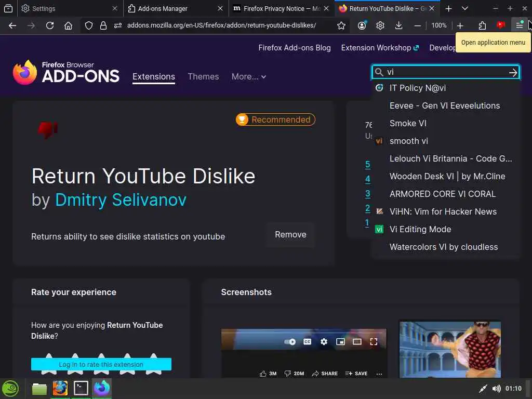The height and width of the screenshot is (399, 532).
Task: Open the site permissions icon in address bar
Action: point(118,25)
